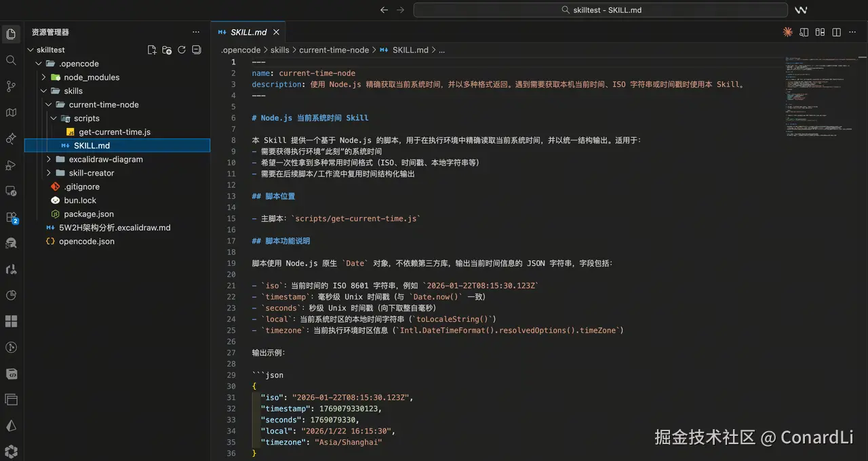Collapse all folders in the explorer
The height and width of the screenshot is (461, 868).
197,50
